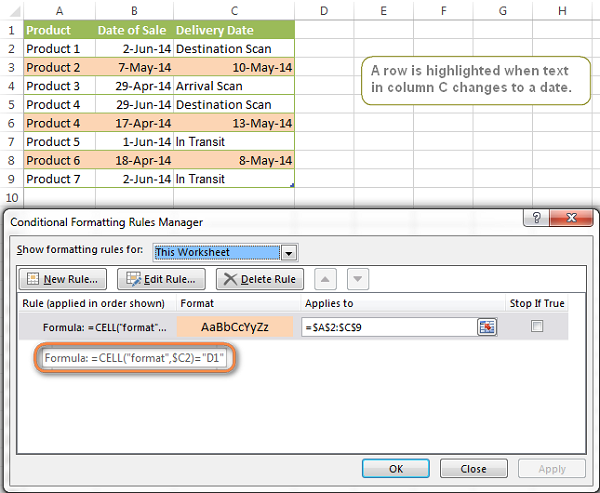The image size is (600, 493).
Task: Click the select-all corner of the sheet
Action: pyautogui.click(x=12, y=11)
